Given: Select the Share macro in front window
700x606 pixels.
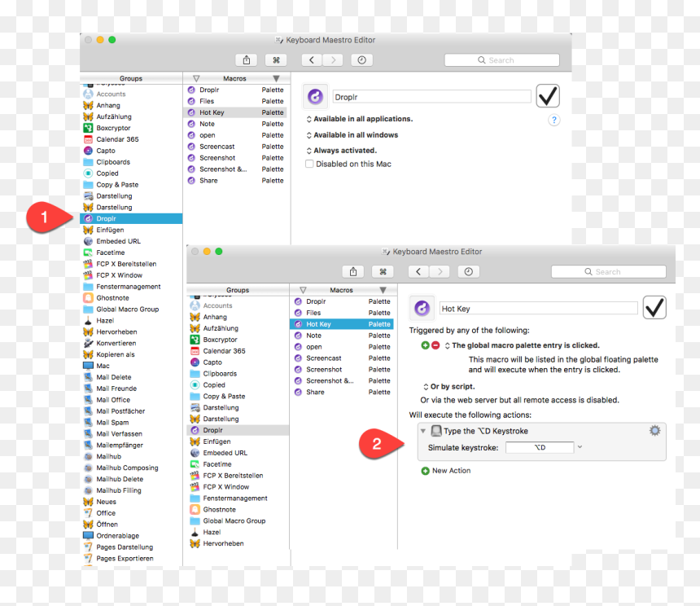Looking at the screenshot, I should (342, 392).
